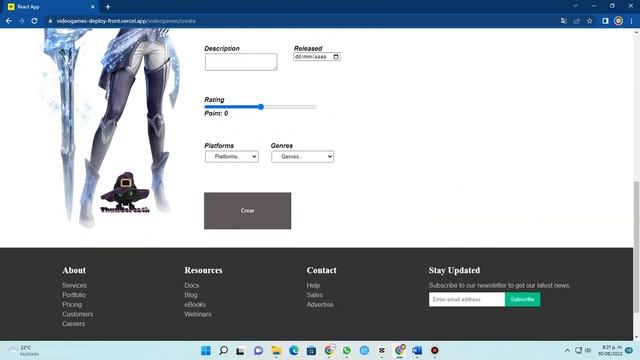
Task: Open volume control in system tray
Action: (588, 351)
